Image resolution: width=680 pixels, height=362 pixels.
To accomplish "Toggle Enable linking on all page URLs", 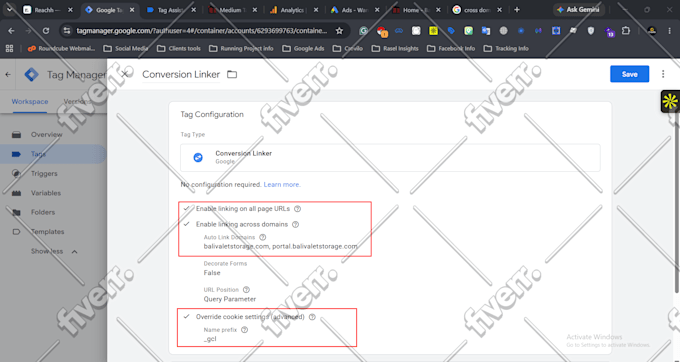I will 186,209.
